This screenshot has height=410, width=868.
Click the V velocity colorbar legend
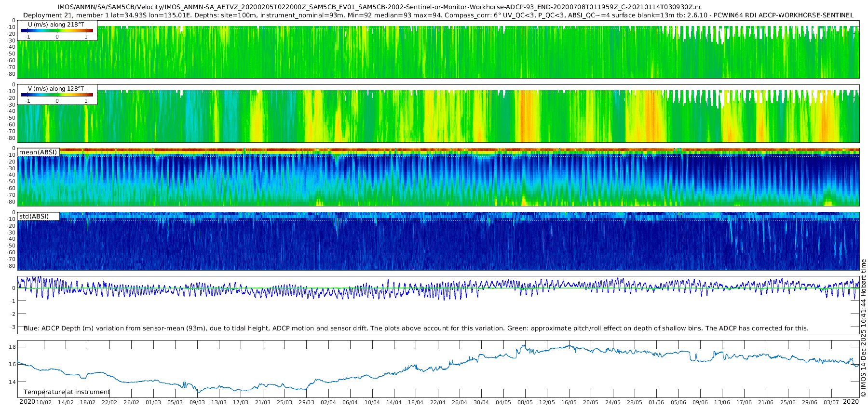pyautogui.click(x=57, y=95)
